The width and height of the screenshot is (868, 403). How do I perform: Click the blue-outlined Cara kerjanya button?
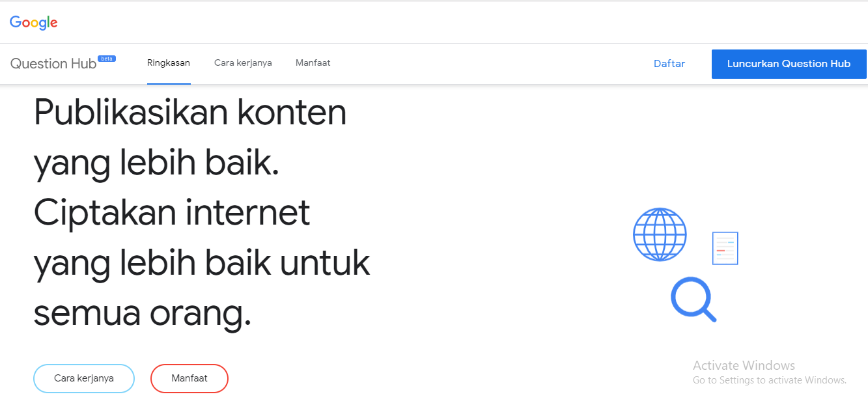click(x=84, y=378)
